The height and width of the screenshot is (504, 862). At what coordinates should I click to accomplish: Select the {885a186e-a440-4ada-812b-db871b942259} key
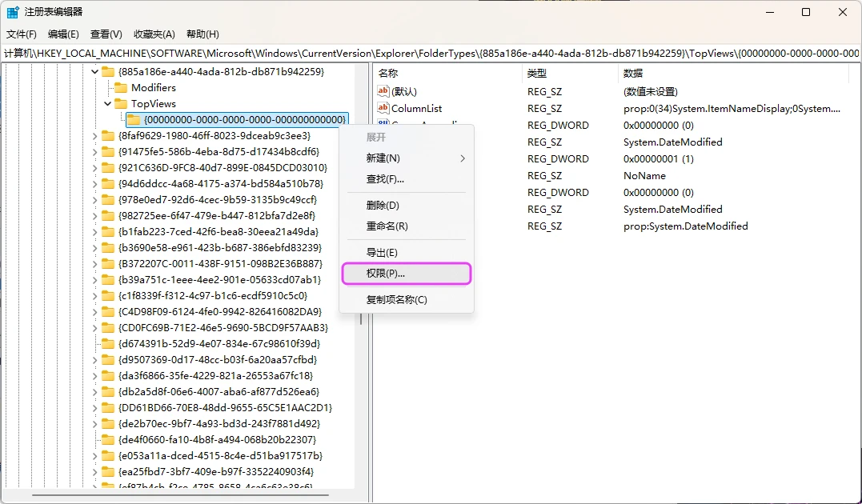(221, 71)
